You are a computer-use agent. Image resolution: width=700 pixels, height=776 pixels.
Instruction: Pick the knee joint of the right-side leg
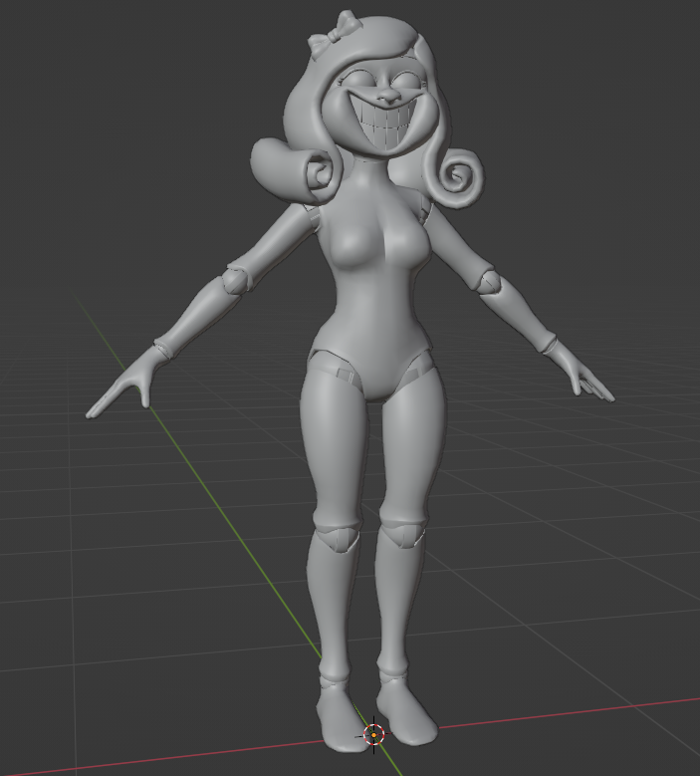(403, 533)
